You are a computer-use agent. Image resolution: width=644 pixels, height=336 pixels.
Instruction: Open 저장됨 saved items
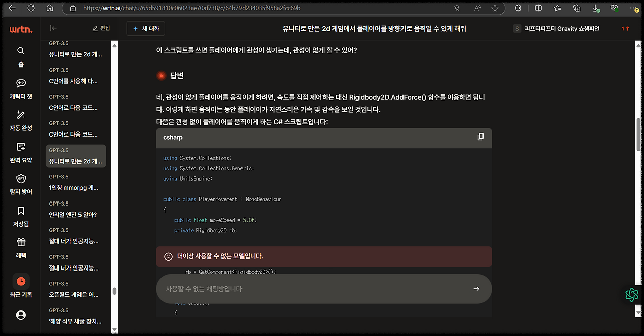(x=21, y=215)
